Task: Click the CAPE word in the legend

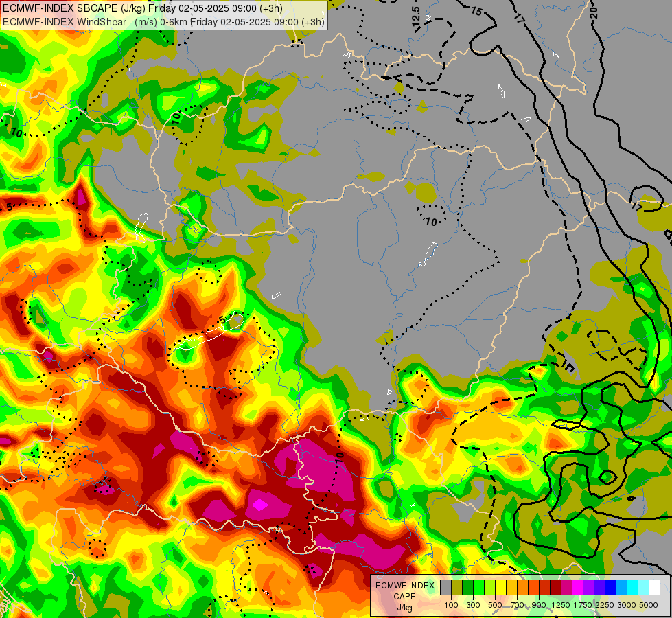Action: click(x=404, y=597)
